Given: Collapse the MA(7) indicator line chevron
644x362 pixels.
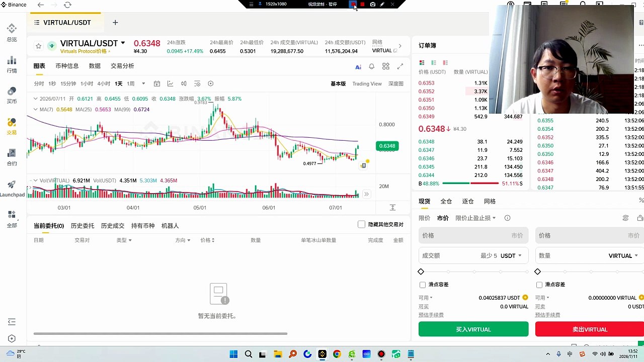Looking at the screenshot, I should coord(35,110).
